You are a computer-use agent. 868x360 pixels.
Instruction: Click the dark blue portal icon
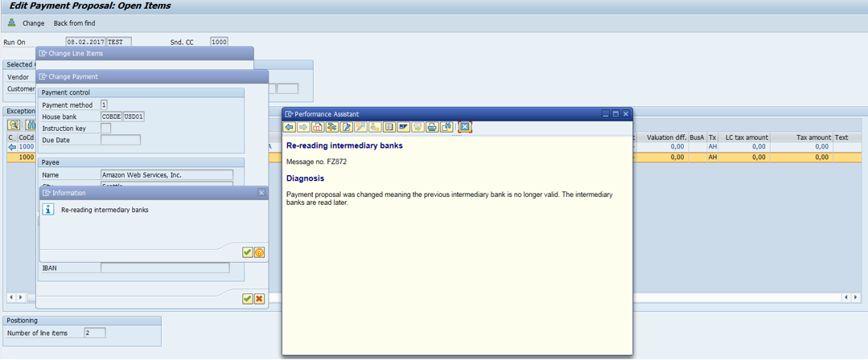click(x=404, y=128)
